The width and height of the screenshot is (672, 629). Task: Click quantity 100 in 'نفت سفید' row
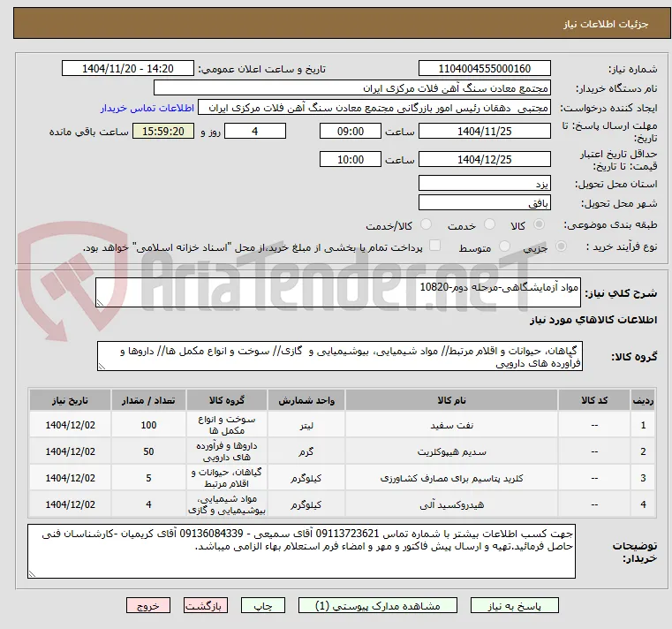coord(148,425)
